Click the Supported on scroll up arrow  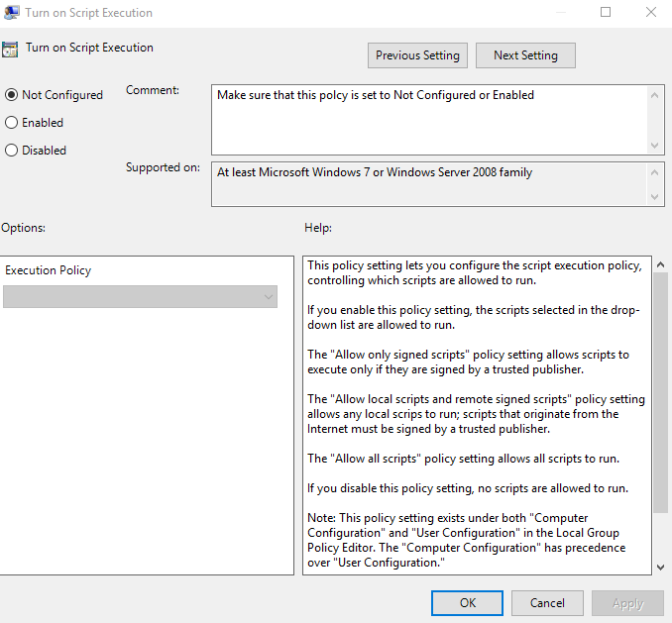pos(655,172)
